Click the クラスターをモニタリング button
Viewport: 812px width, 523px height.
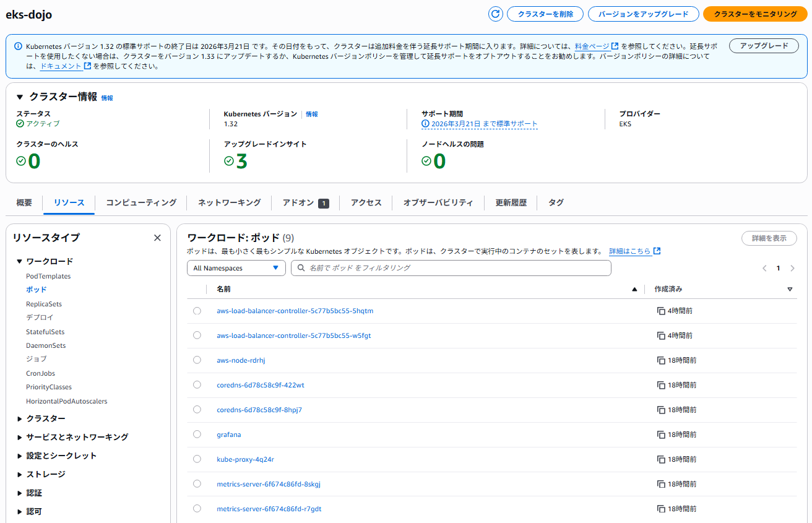755,14
